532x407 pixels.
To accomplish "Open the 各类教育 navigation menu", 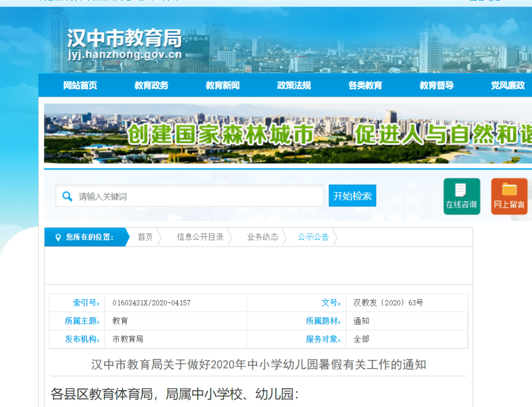I will click(365, 85).
